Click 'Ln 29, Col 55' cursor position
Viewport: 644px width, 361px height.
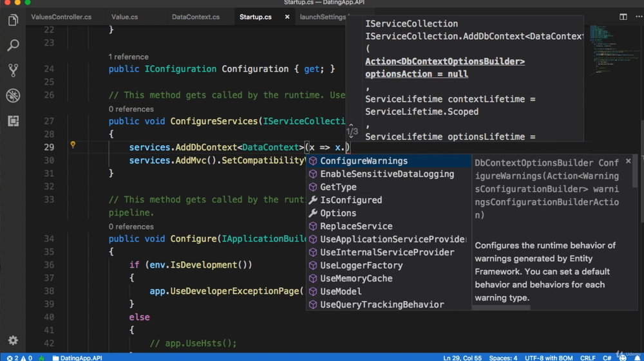pos(462,358)
